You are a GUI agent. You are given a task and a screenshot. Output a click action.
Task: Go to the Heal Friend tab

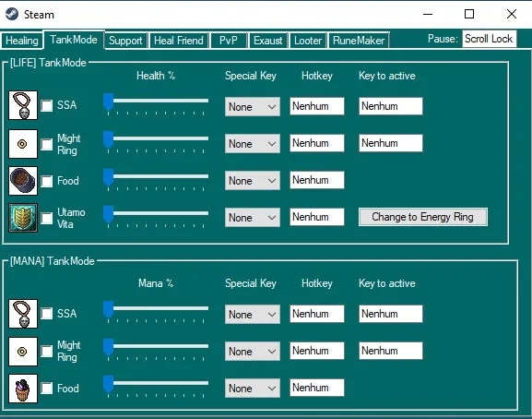coord(179,41)
